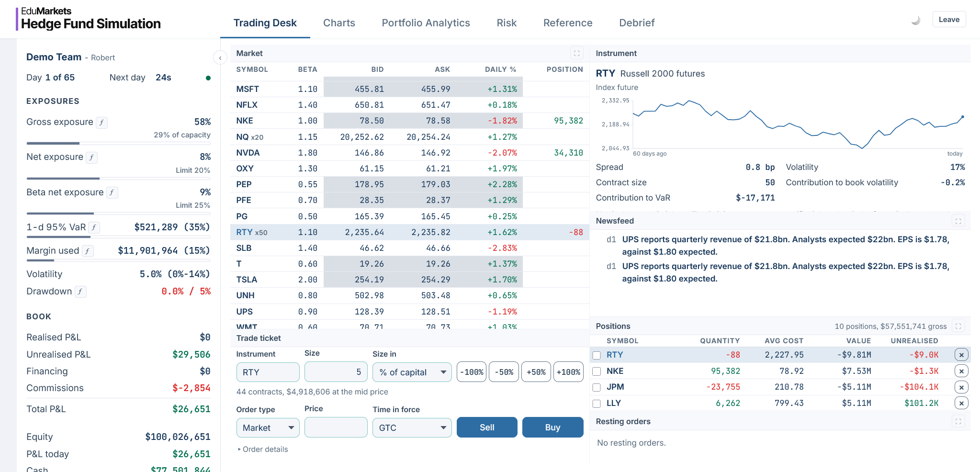Click the Size input field
This screenshot has width=980, height=472.
pyautogui.click(x=336, y=372)
